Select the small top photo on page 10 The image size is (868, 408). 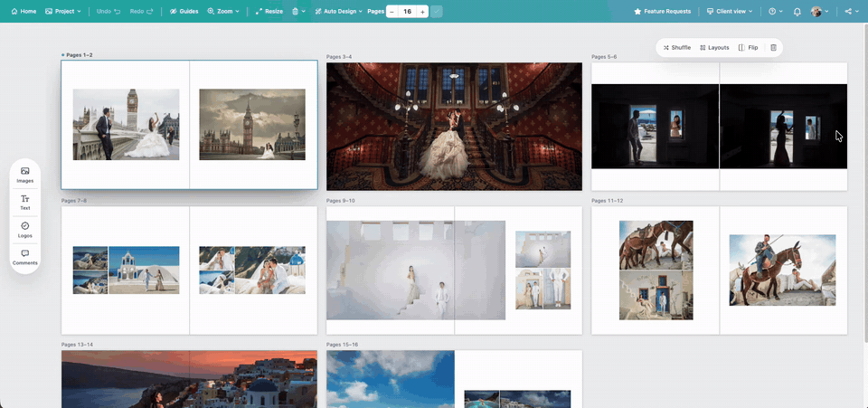pos(543,249)
